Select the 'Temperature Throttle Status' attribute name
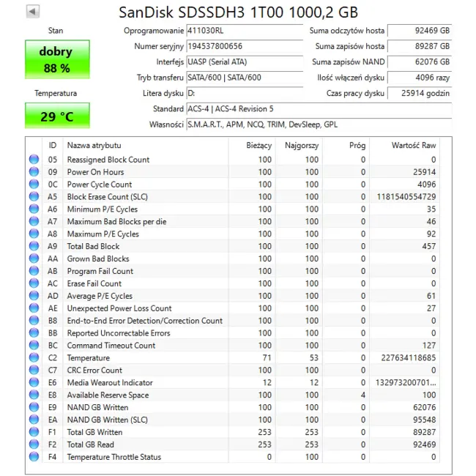Viewport: 476px width, 476px height. [114, 457]
